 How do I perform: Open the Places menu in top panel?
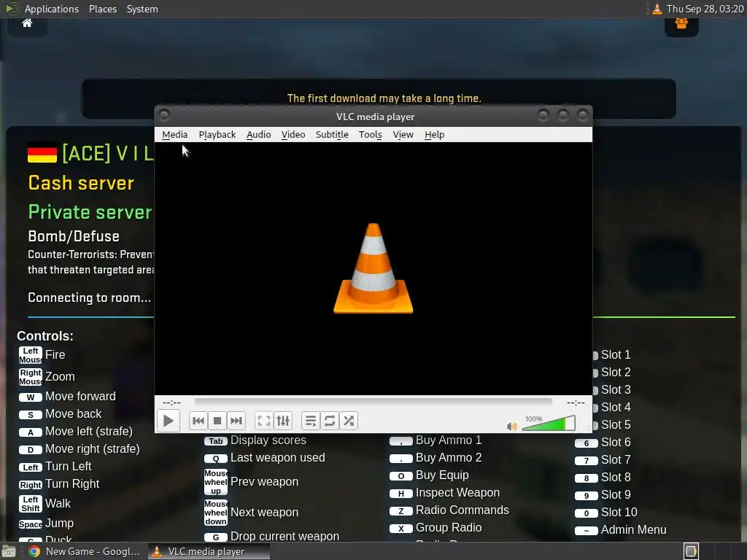103,9
